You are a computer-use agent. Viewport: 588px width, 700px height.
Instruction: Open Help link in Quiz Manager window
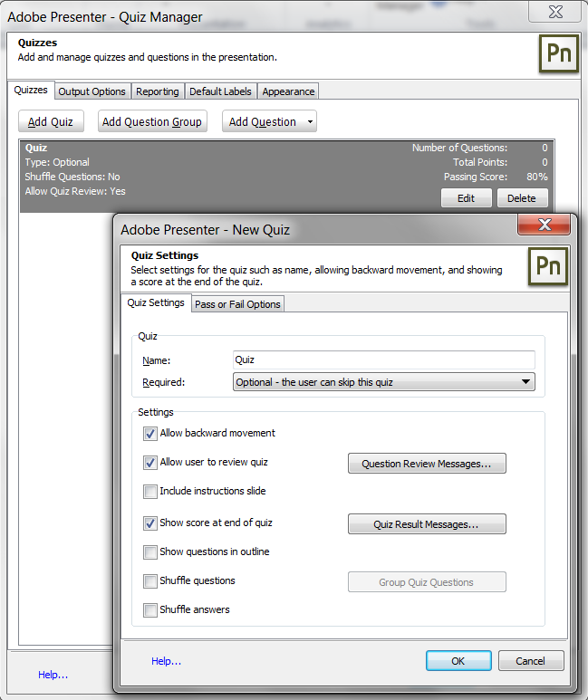(x=53, y=675)
